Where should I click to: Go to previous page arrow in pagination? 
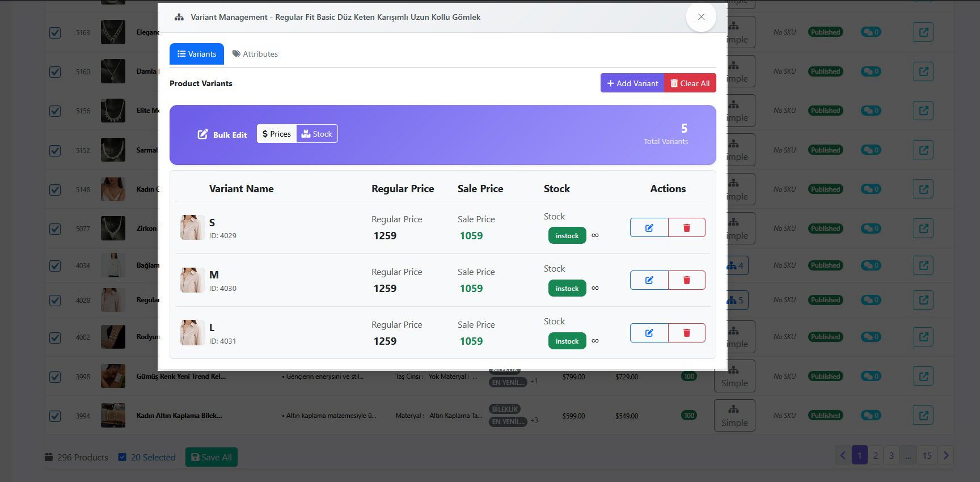click(x=843, y=455)
